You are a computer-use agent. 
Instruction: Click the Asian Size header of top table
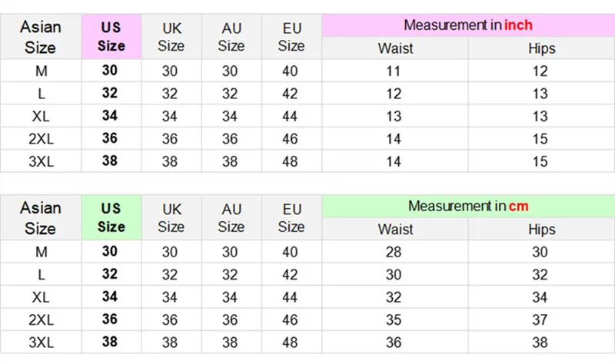pos(40,36)
